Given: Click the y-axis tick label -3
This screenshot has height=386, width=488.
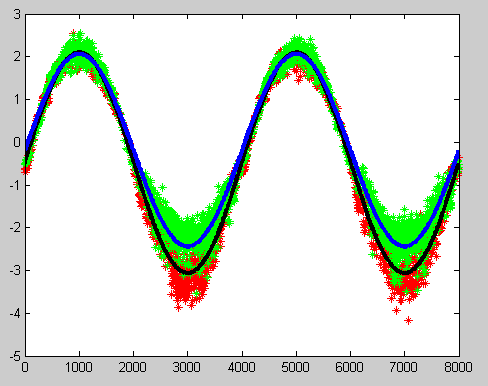Looking at the screenshot, I should point(15,271).
